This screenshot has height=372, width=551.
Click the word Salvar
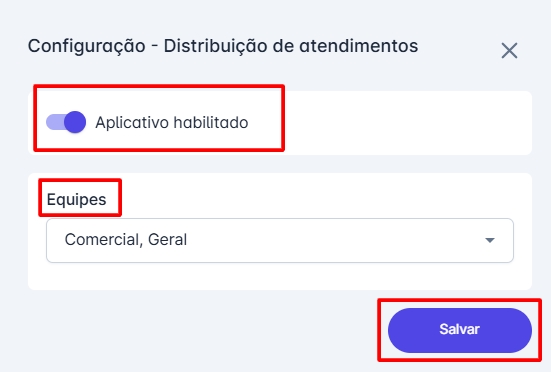(459, 329)
